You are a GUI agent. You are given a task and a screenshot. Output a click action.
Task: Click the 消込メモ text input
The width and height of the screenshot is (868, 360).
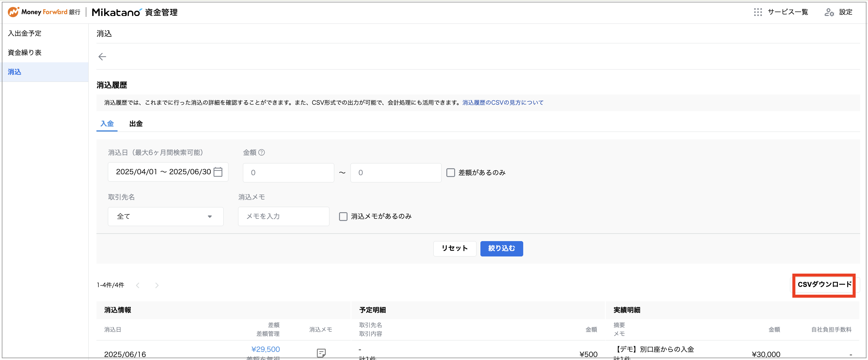[283, 216]
